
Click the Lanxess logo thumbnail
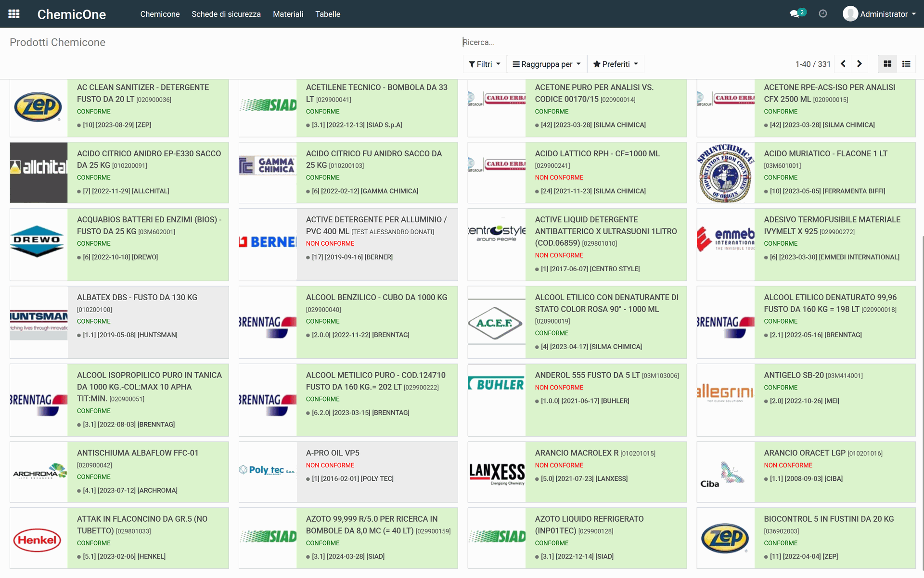[x=497, y=473]
